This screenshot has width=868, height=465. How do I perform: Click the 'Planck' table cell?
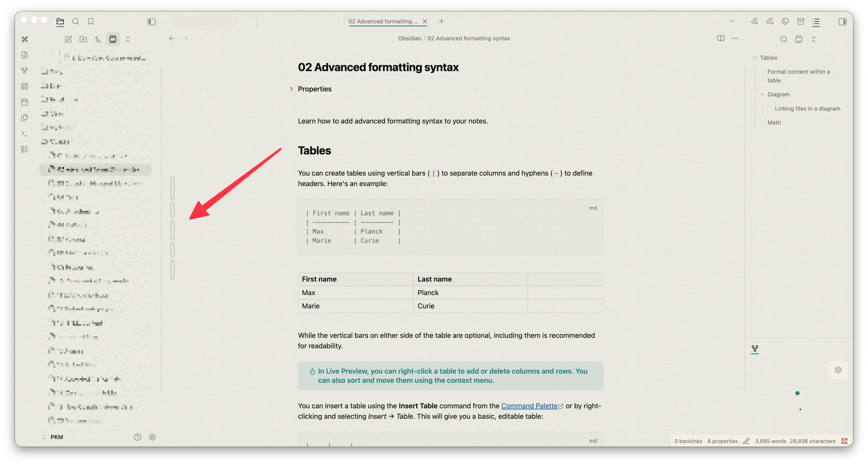[470, 293]
